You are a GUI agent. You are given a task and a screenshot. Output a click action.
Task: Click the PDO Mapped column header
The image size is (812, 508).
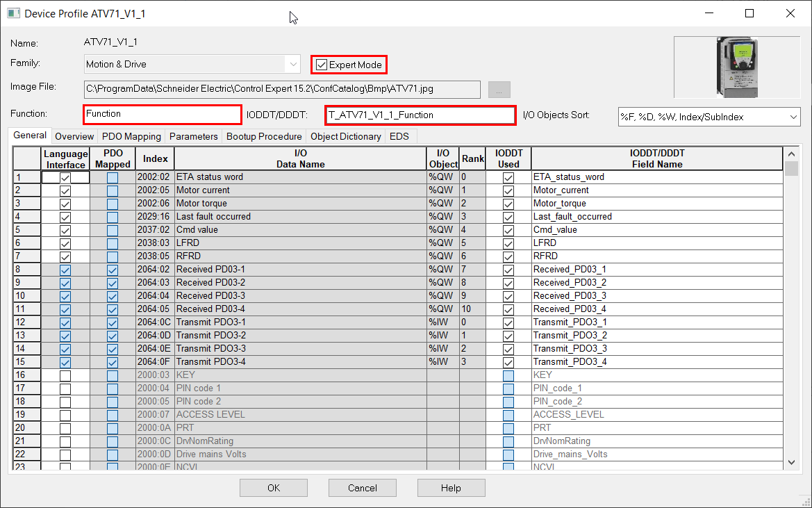(x=113, y=159)
